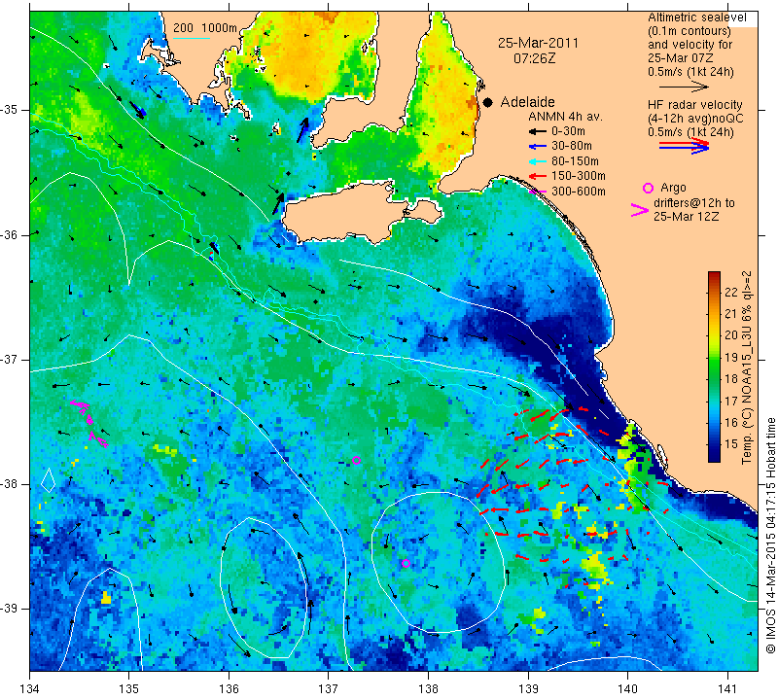This screenshot has height=700, width=778.
Task: Click the magenta Argo circle in the legend
Action: 648,188
